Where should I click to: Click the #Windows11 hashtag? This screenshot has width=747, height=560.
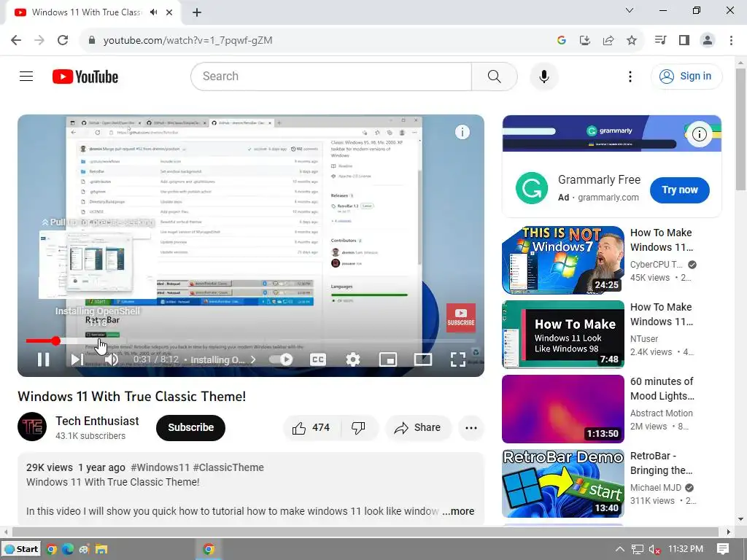[160, 467]
